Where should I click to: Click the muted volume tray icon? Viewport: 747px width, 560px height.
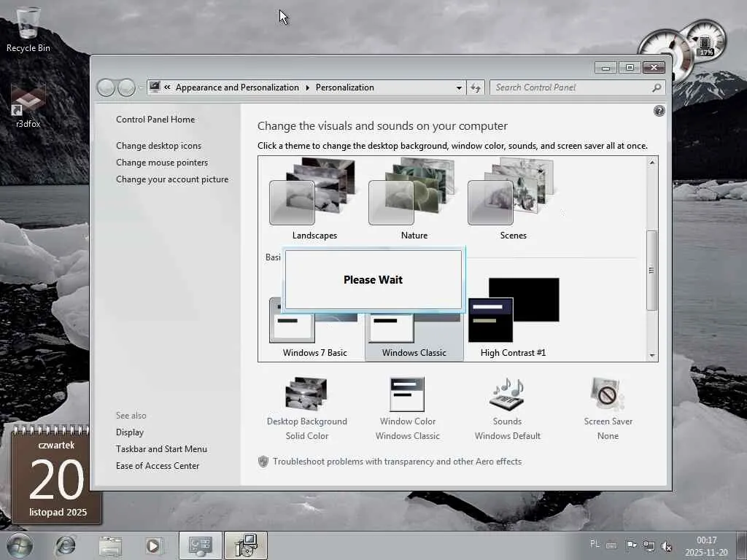(x=667, y=546)
